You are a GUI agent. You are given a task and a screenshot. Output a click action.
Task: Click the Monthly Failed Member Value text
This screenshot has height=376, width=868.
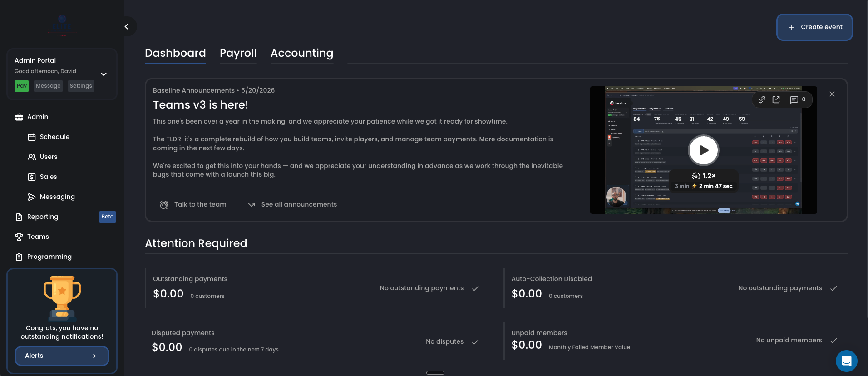click(589, 347)
